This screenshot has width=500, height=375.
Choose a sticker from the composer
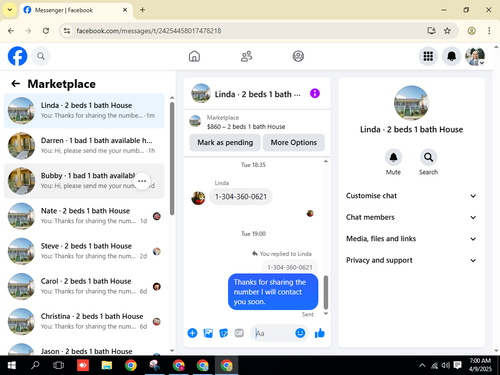click(x=224, y=333)
